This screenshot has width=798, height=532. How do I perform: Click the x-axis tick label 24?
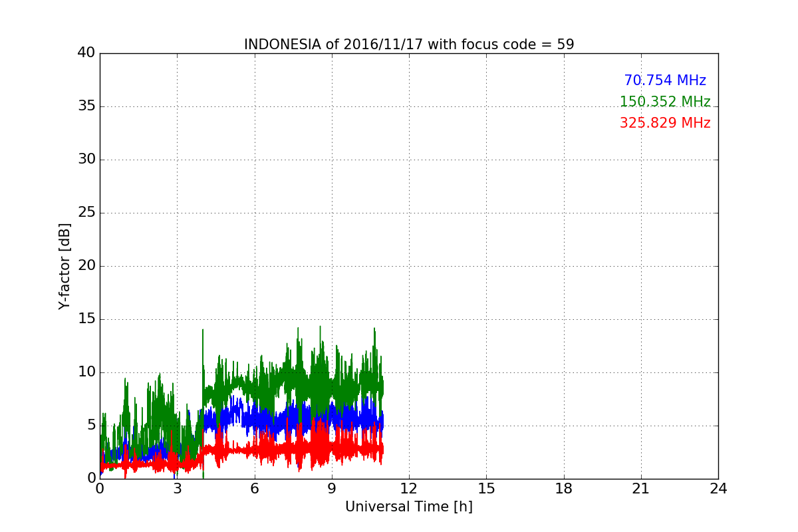coord(718,489)
